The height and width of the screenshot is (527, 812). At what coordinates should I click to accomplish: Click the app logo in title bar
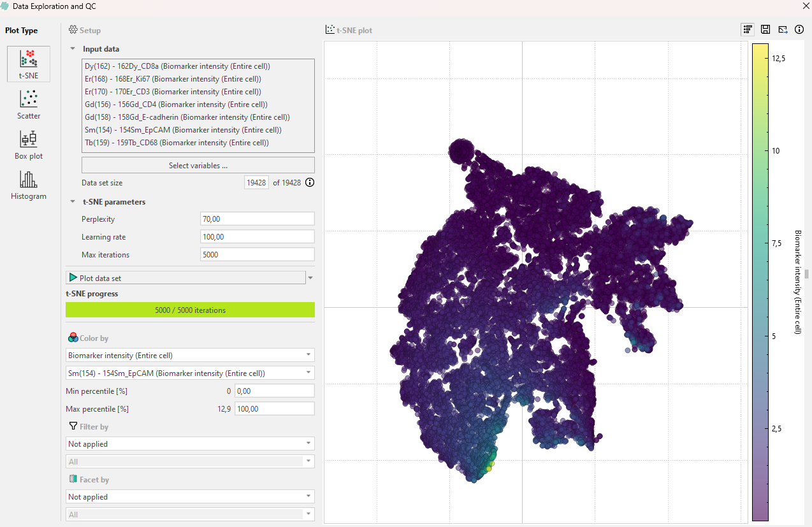coord(5,6)
